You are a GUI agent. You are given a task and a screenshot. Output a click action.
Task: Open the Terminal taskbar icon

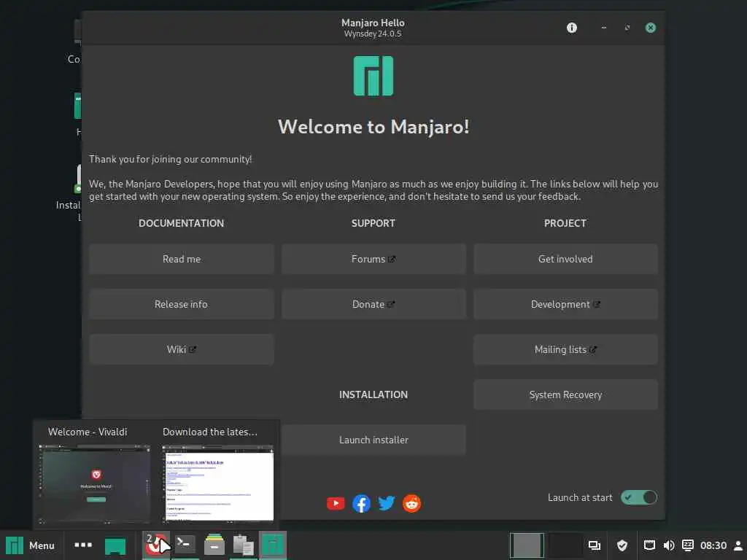185,544
